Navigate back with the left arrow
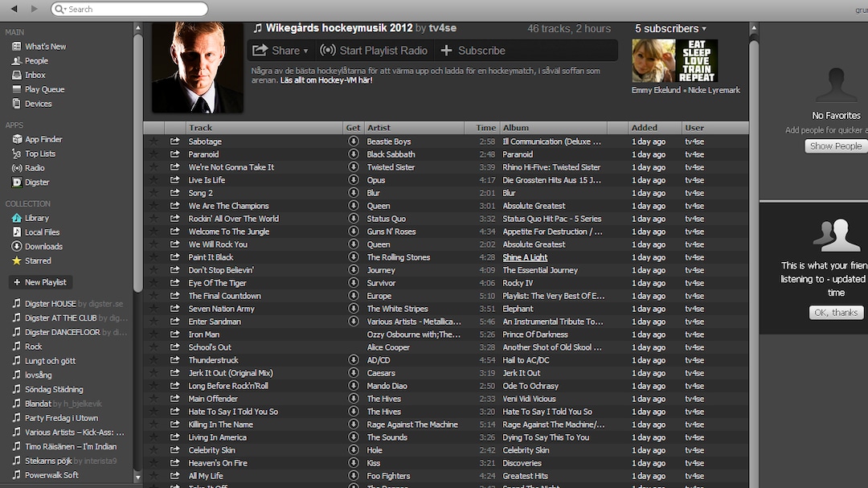The width and height of the screenshot is (868, 488). click(14, 9)
